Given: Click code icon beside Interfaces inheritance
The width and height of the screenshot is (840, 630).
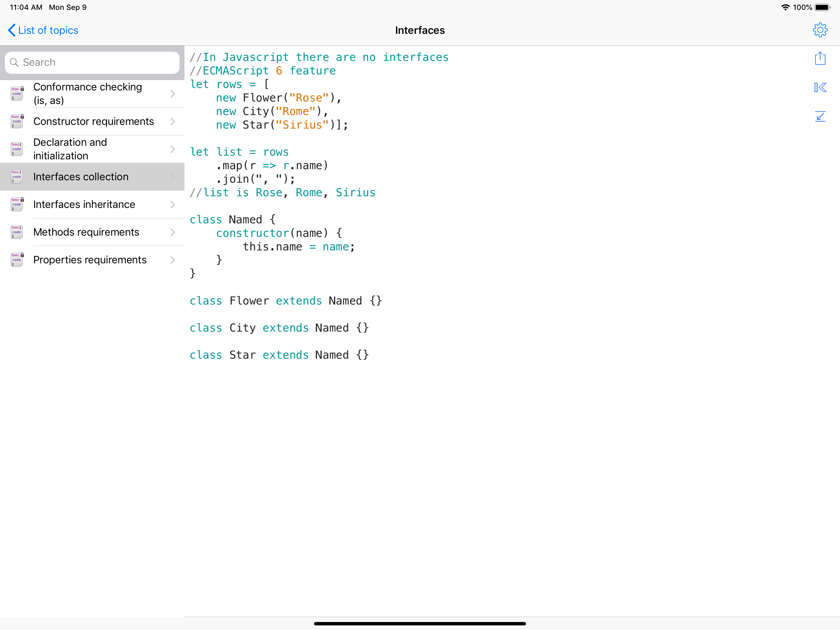Looking at the screenshot, I should tap(17, 205).
